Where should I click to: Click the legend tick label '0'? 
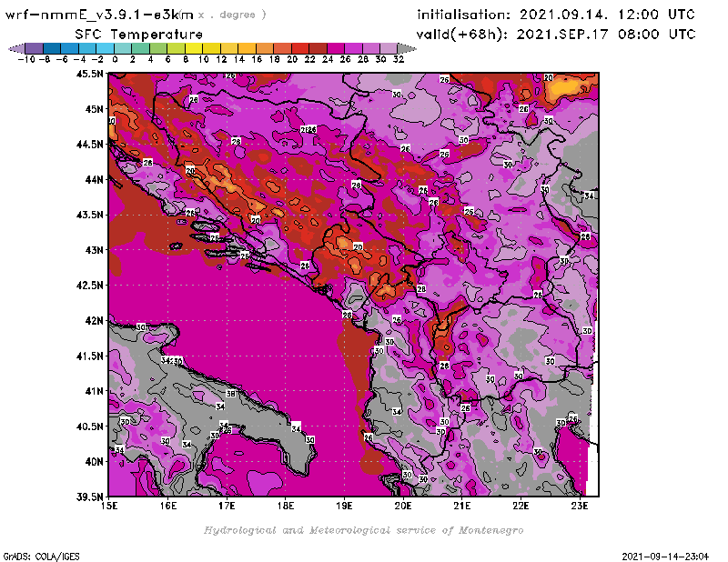115,59
